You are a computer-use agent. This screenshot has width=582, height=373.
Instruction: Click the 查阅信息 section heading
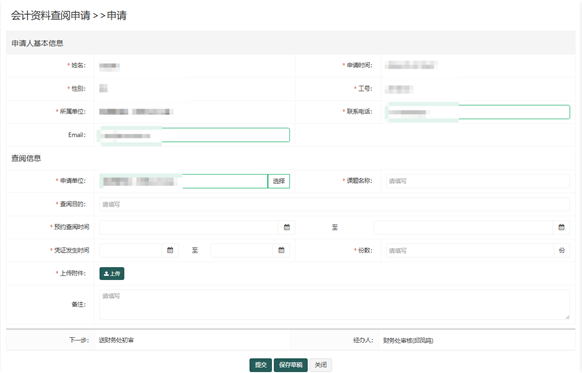(26, 158)
